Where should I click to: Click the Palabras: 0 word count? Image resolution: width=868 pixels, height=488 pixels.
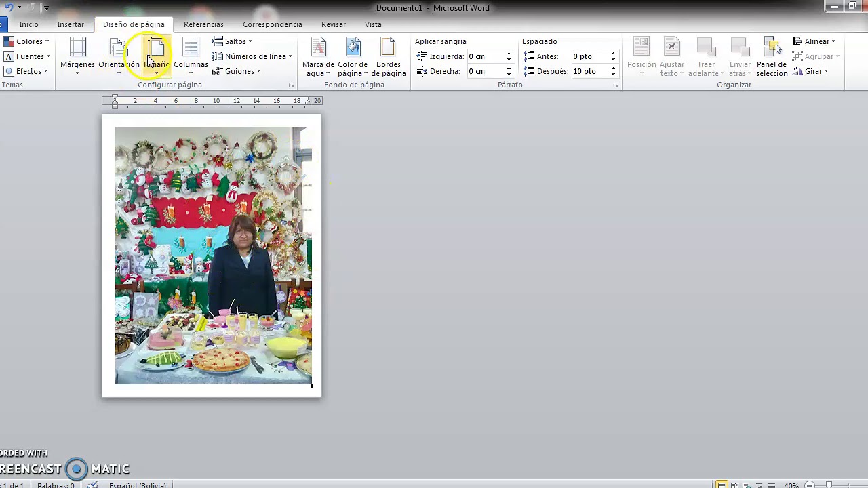[x=56, y=485]
